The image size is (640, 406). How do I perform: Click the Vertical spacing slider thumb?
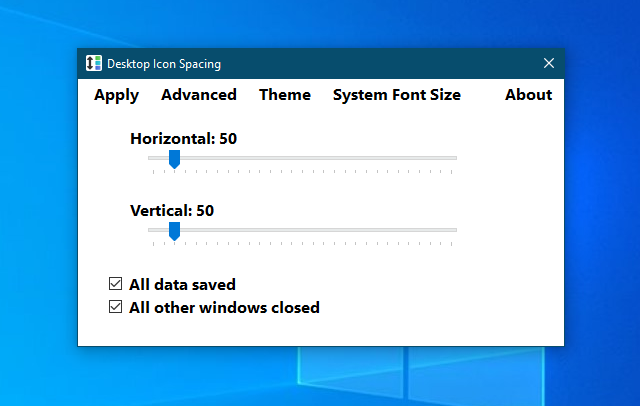(174, 231)
